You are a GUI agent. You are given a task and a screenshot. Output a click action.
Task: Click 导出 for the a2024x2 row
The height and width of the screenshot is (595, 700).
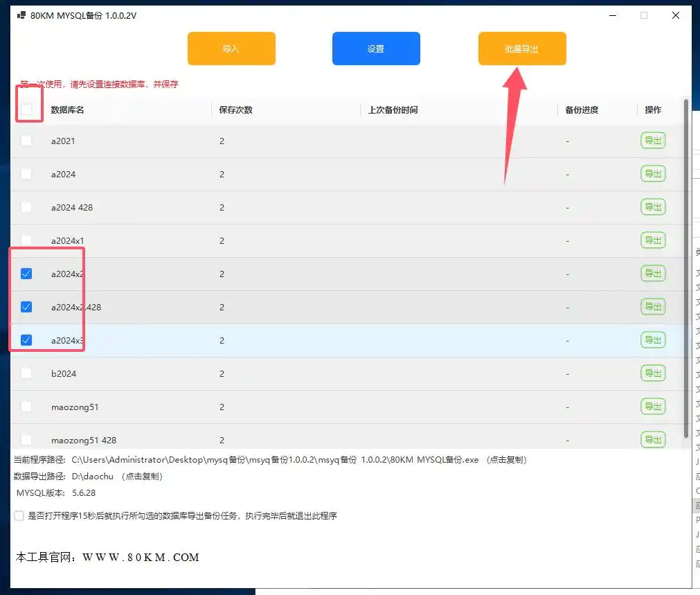coord(653,274)
